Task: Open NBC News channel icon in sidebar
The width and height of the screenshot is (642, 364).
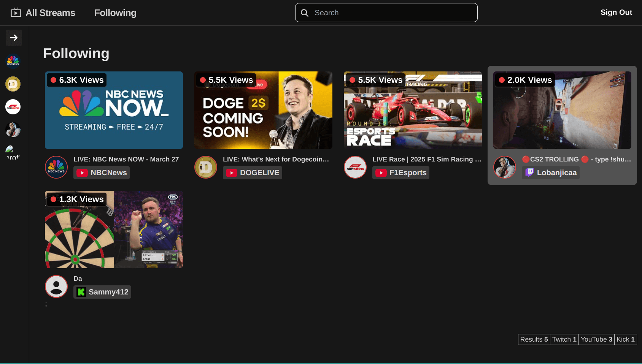Action: (x=13, y=61)
